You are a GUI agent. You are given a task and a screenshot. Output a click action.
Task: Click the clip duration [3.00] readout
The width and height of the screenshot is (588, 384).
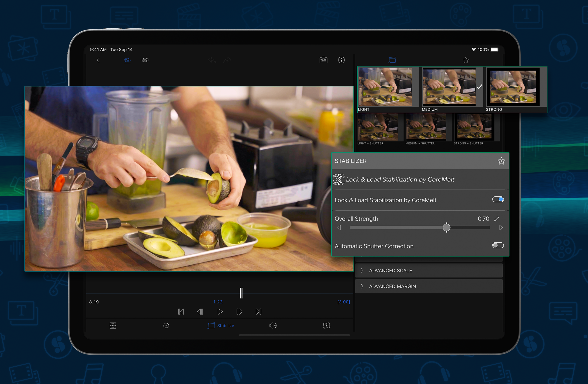point(344,302)
